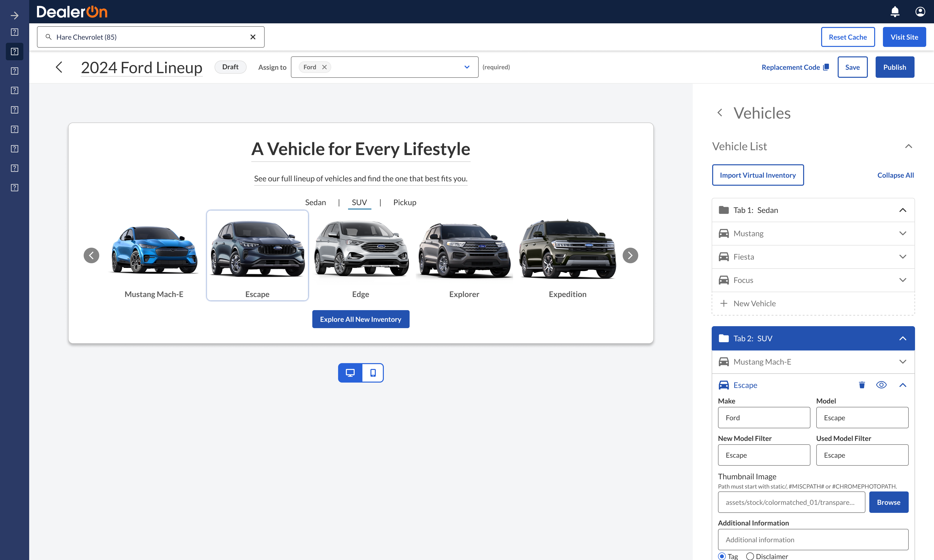Toggle visibility of the Escape vehicle
Image resolution: width=934 pixels, height=560 pixels.
pyautogui.click(x=881, y=385)
